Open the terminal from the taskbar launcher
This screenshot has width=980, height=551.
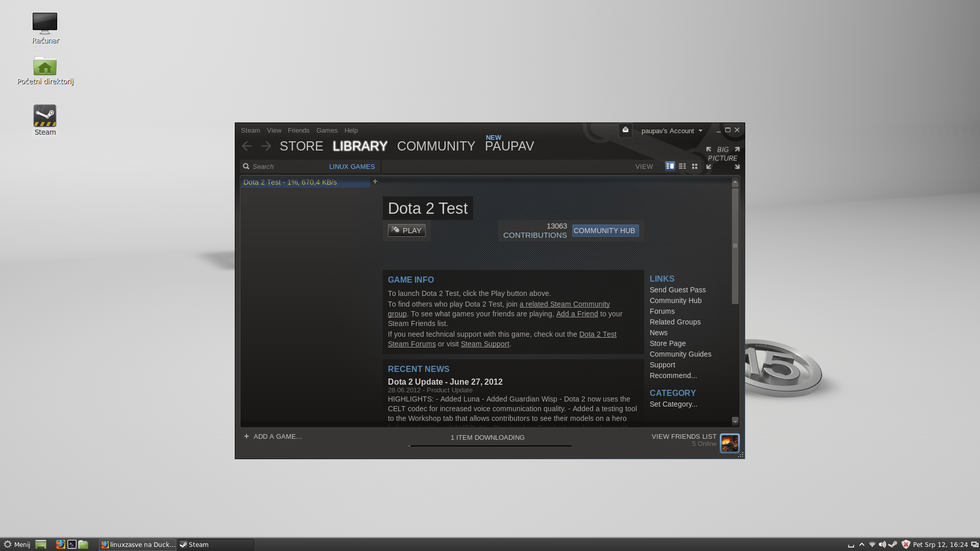[x=72, y=544]
